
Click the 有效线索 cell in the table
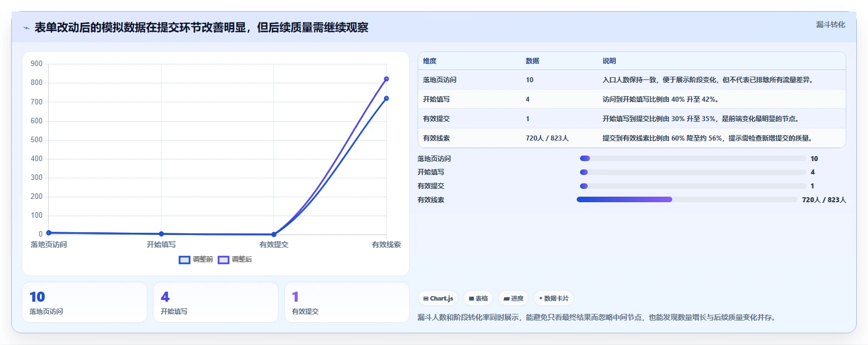(x=437, y=138)
